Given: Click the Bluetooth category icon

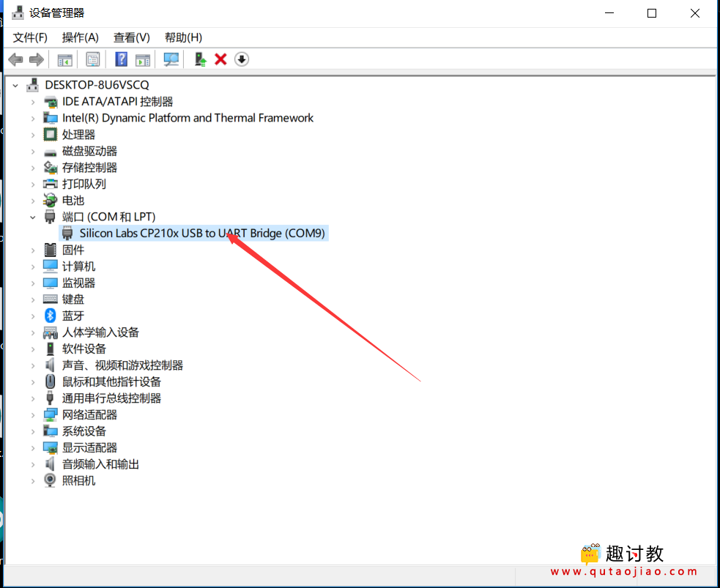Looking at the screenshot, I should coord(50,316).
